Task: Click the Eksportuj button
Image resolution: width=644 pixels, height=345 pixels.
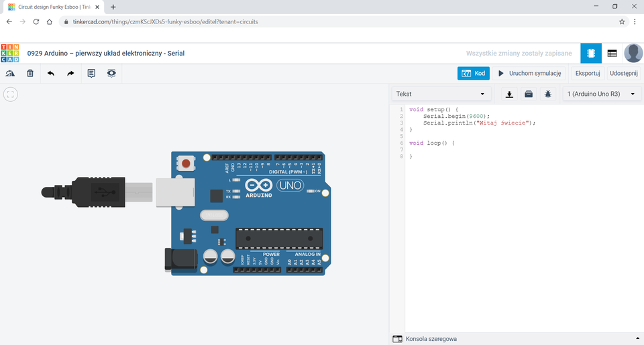Action: point(588,74)
